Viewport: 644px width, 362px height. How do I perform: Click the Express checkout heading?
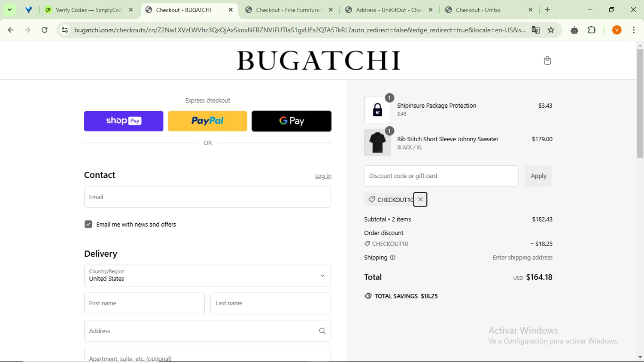(x=207, y=100)
